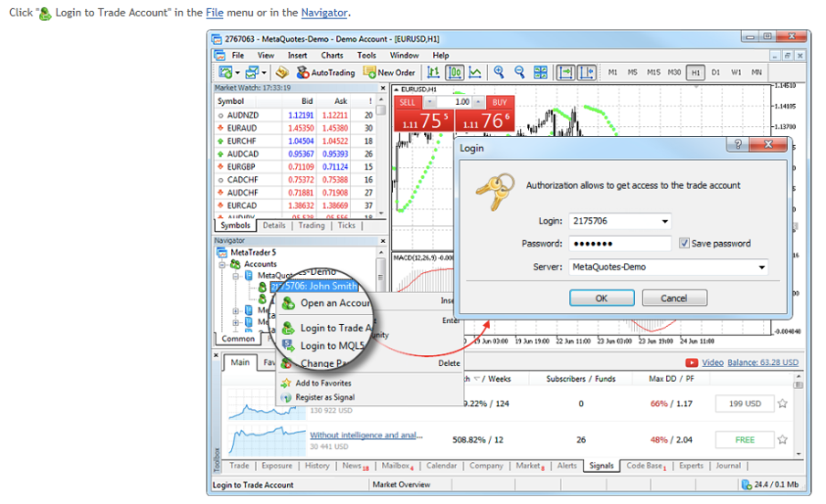Click the one-click trading volume field

(x=454, y=102)
